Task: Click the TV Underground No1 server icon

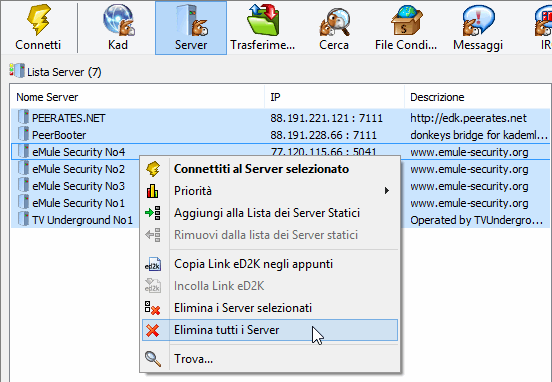Action: (24, 219)
